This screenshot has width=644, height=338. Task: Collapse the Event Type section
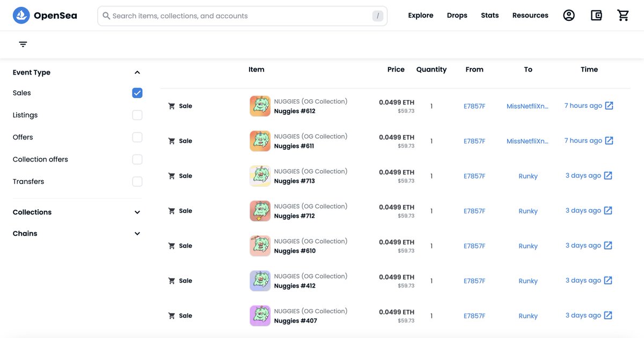pos(137,71)
